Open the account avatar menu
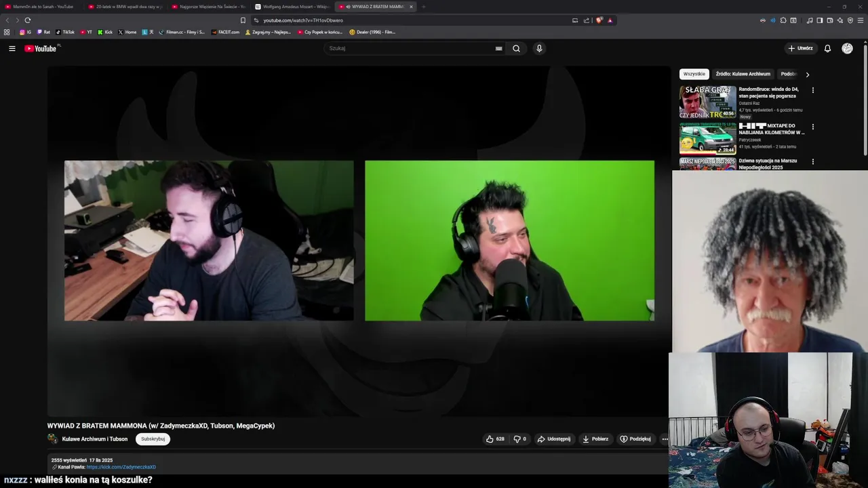Screen dimensions: 868x488 pyautogui.click(x=847, y=48)
